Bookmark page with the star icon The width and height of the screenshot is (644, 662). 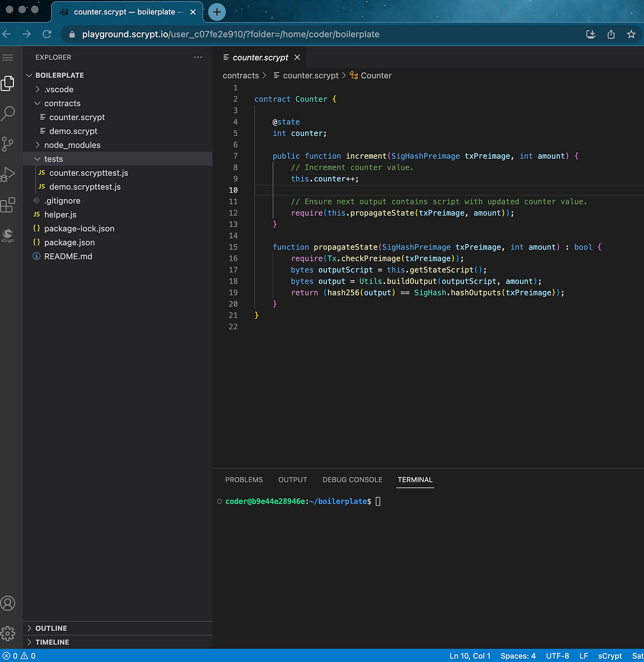point(631,34)
